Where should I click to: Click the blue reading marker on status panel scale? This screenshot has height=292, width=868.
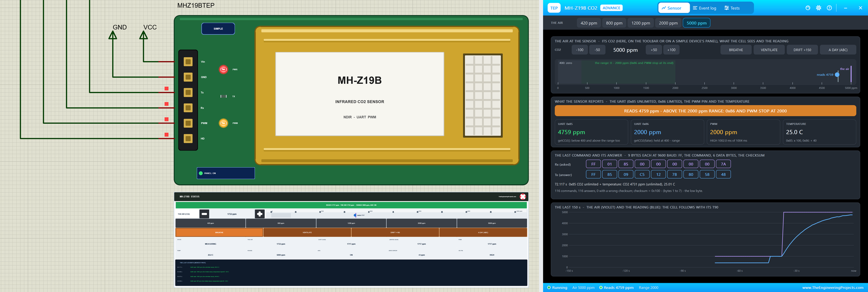point(355,215)
